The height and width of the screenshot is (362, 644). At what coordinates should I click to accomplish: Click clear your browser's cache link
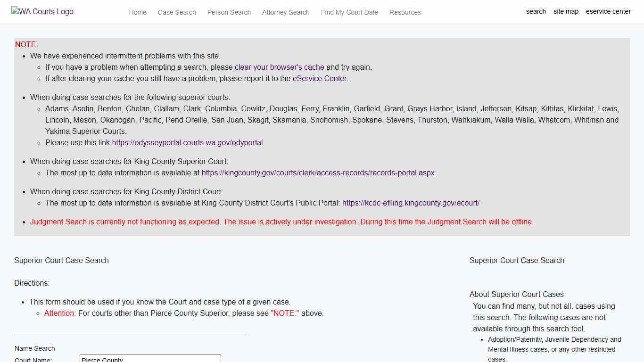(279, 67)
